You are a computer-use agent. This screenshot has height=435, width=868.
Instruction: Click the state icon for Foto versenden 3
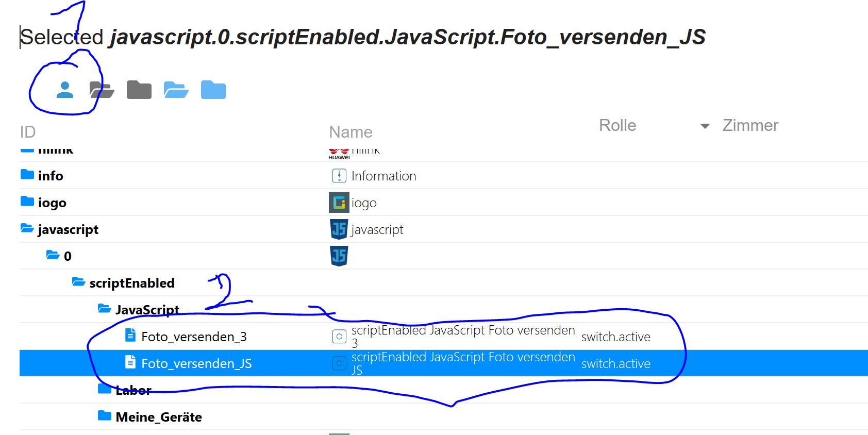pos(339,337)
